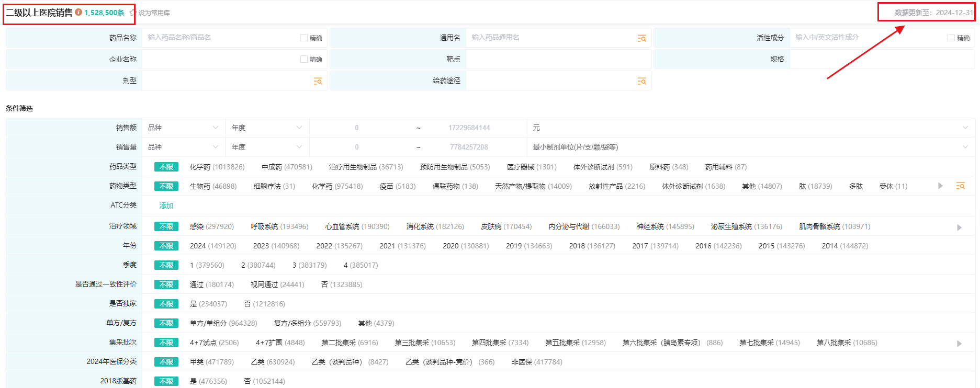Select 化学药 under 药品类型
The width and height of the screenshot is (980, 388).
pos(217,167)
